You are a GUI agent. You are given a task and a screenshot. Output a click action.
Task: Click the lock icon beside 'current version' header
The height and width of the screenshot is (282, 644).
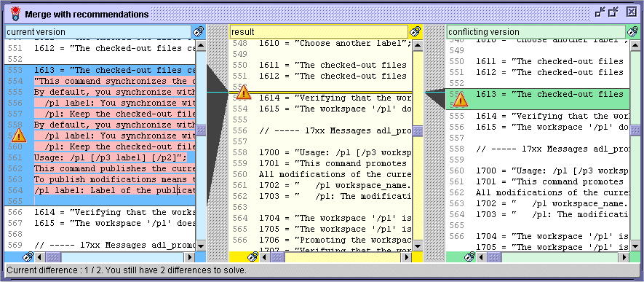pyautogui.click(x=199, y=31)
